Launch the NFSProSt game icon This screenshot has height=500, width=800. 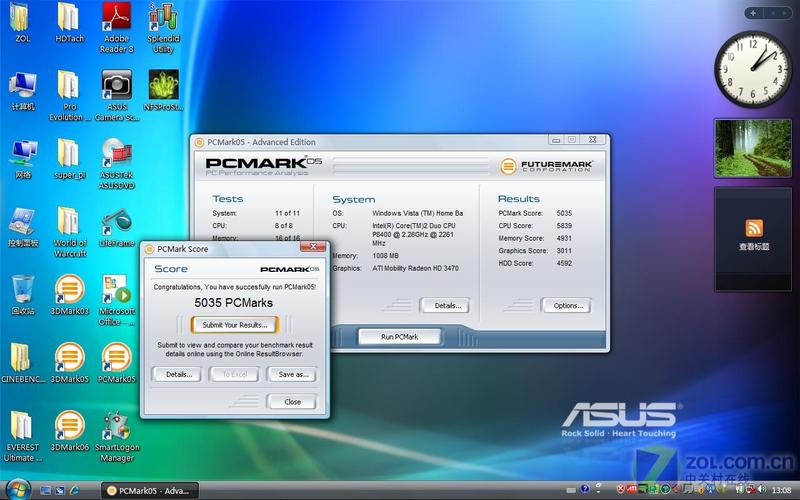(x=163, y=91)
